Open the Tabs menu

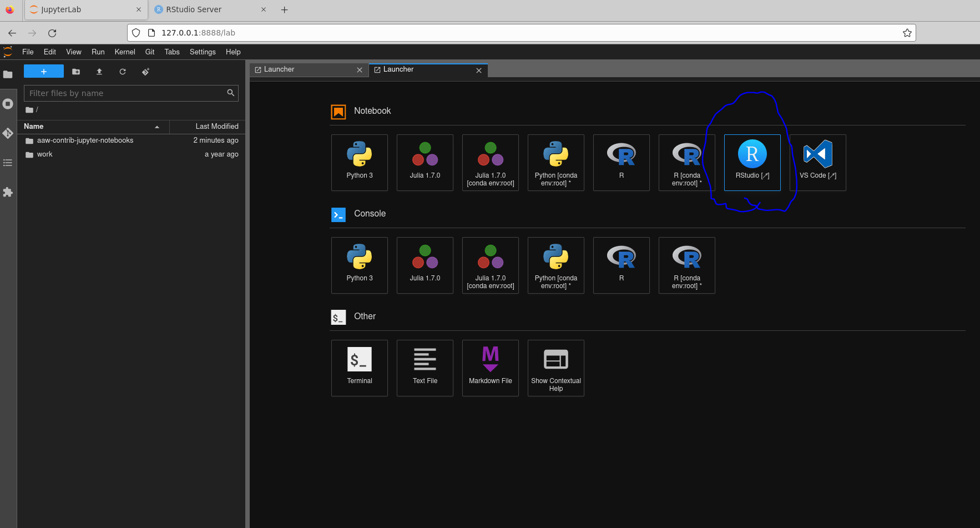coord(172,52)
